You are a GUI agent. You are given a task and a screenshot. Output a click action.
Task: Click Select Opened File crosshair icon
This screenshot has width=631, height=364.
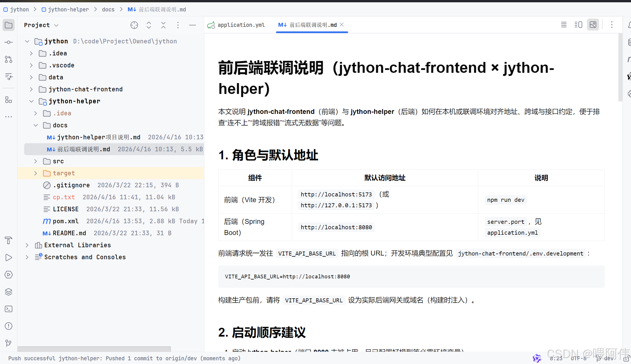click(x=134, y=25)
